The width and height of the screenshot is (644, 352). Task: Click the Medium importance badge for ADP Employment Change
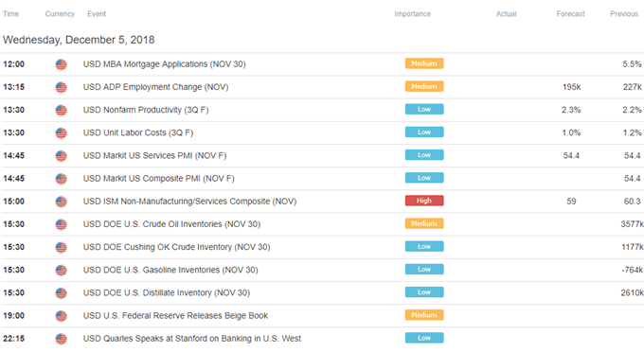424,86
